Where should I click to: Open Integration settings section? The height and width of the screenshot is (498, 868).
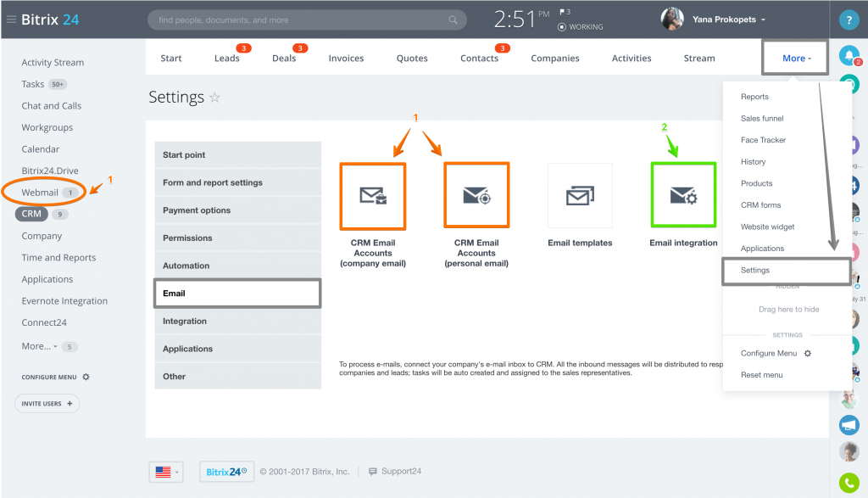238,321
